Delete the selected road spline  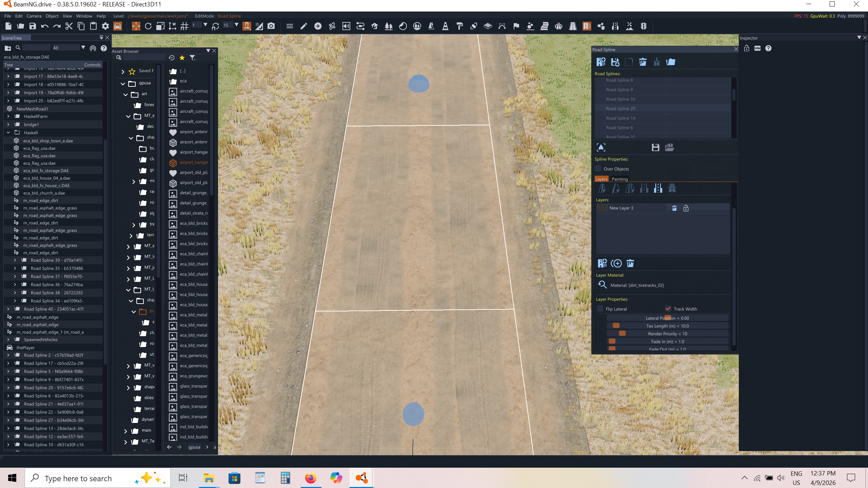pyautogui.click(x=643, y=62)
